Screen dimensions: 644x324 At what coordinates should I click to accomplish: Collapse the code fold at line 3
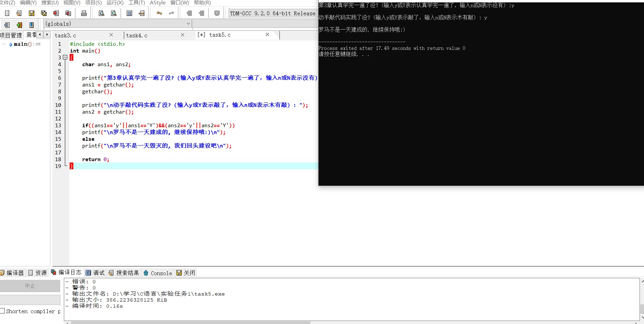pyautogui.click(x=65, y=57)
